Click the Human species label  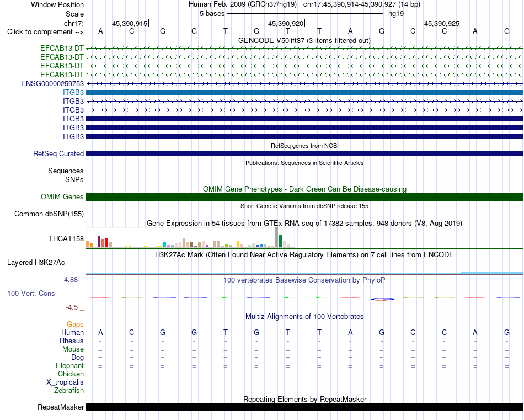(72, 332)
